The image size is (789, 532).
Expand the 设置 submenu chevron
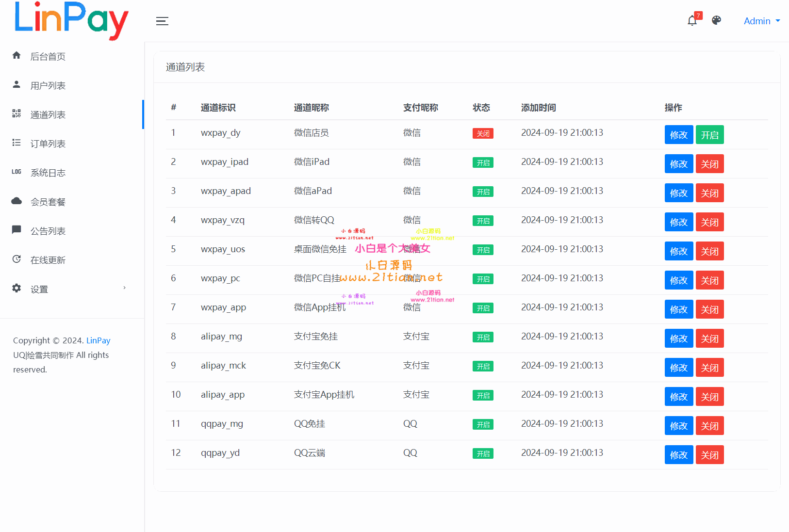(125, 288)
